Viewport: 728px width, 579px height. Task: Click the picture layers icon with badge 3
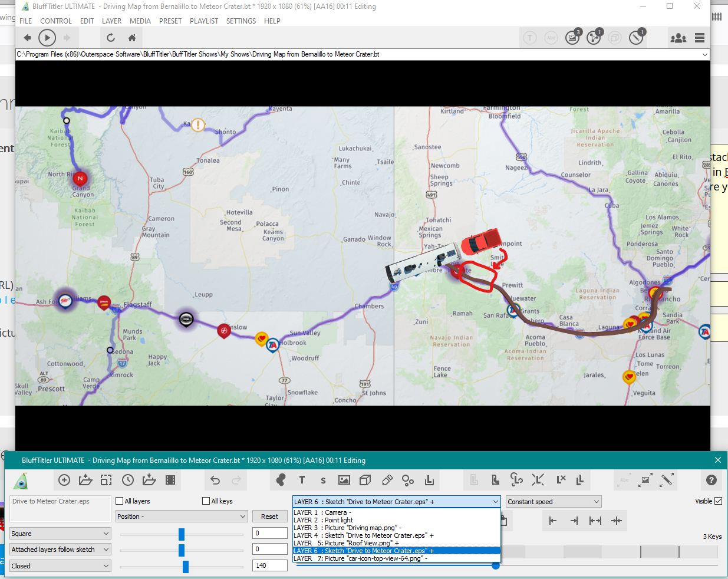(x=572, y=38)
